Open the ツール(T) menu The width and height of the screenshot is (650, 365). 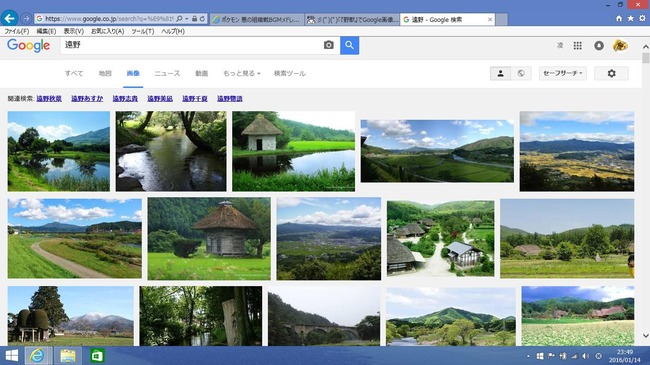coord(143,31)
